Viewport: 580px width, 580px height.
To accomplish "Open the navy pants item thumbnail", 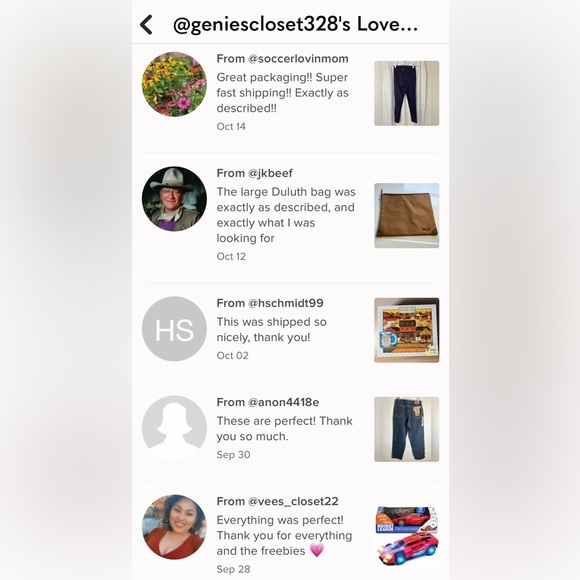I will click(407, 93).
